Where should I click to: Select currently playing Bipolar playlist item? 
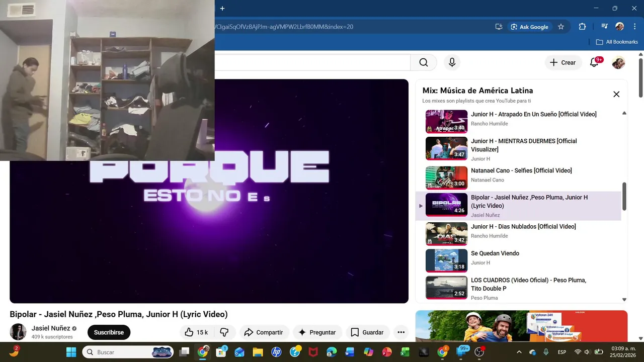coord(518,206)
